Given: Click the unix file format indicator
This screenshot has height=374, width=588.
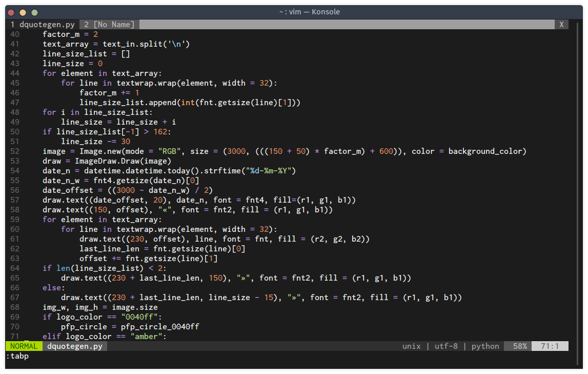Looking at the screenshot, I should (x=411, y=346).
